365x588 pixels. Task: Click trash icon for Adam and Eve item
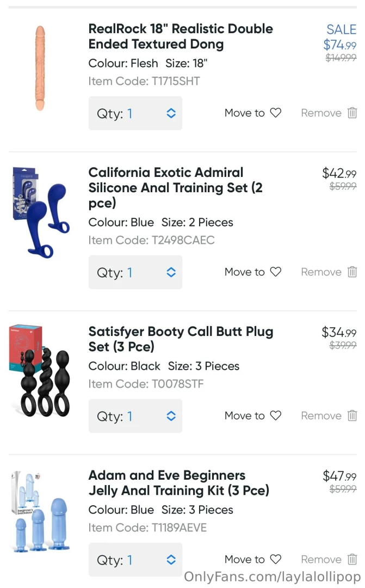pyautogui.click(x=352, y=560)
